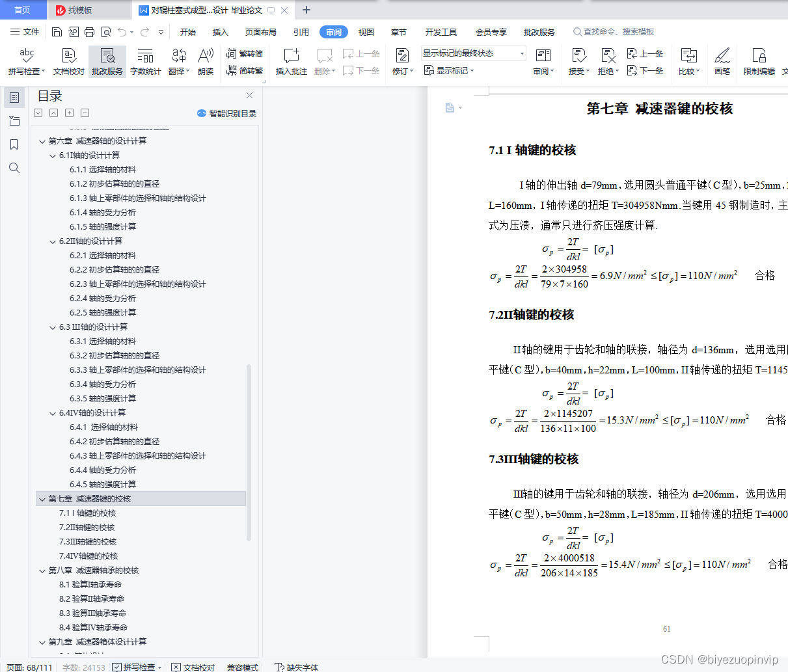Toggle the select-all checkbox above the outline

(x=38, y=113)
